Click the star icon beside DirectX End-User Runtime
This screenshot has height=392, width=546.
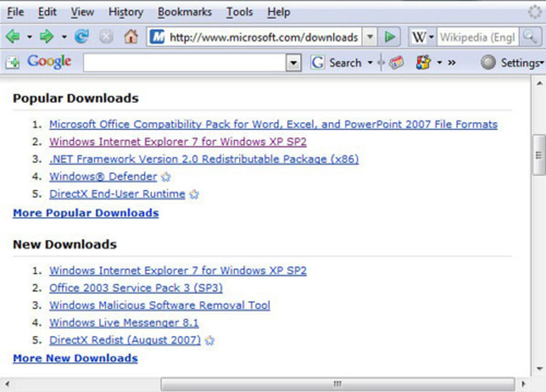pyautogui.click(x=194, y=195)
